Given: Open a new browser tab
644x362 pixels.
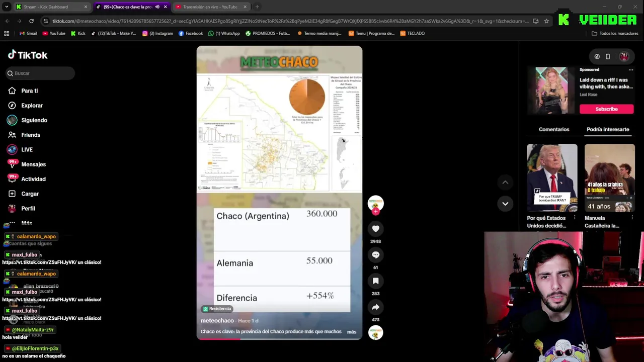Looking at the screenshot, I should point(257,7).
